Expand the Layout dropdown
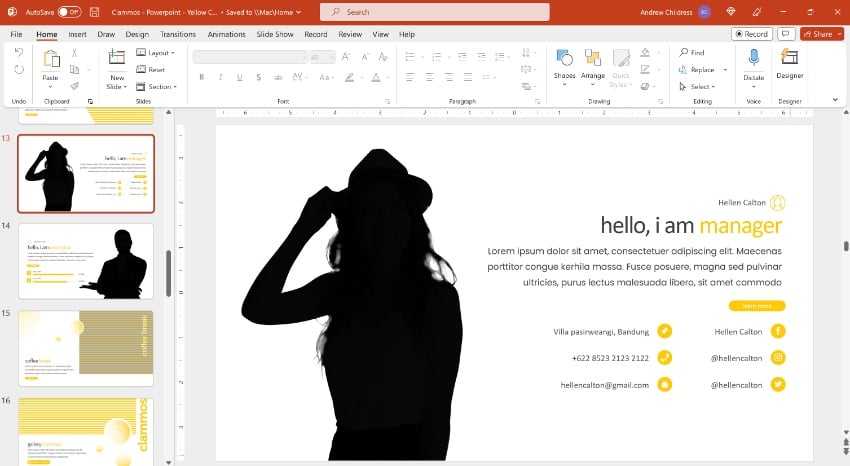The height and width of the screenshot is (466, 850). coord(158,53)
